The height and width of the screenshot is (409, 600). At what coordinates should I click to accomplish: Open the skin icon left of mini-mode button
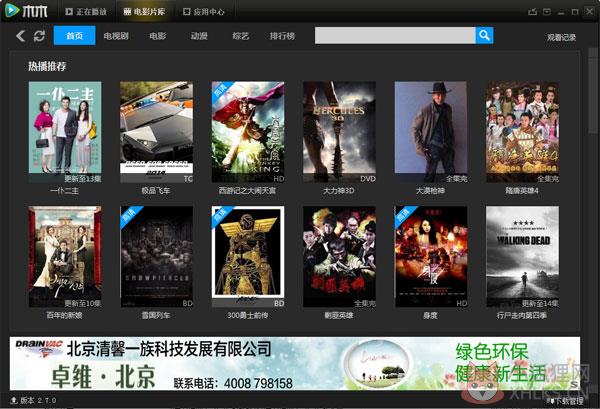[532, 12]
